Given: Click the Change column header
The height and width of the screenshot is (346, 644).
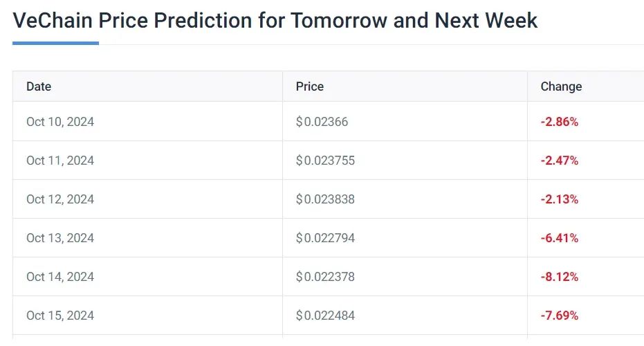Looking at the screenshot, I should (561, 86).
